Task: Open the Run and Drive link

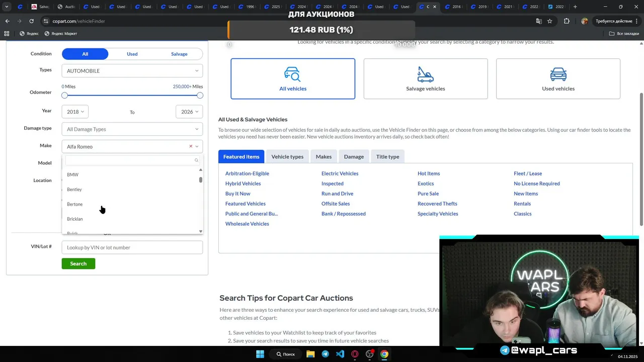Action: click(337, 194)
